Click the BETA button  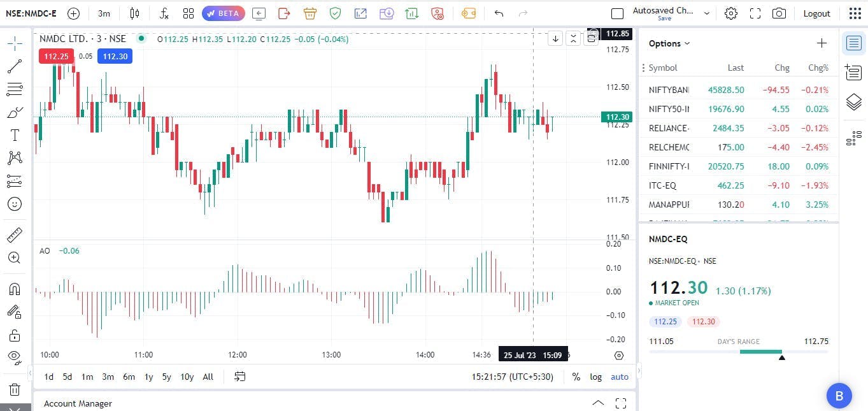(x=224, y=13)
